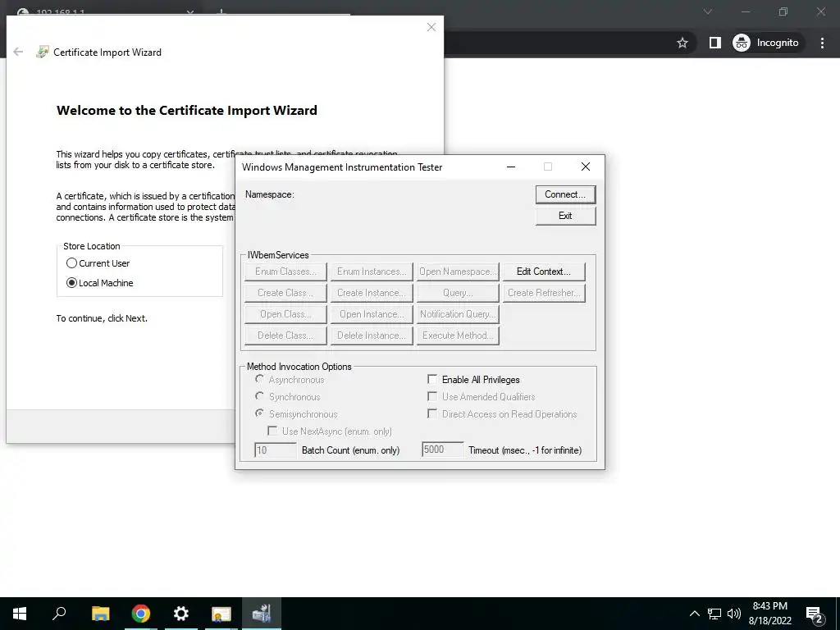This screenshot has width=840, height=630.
Task: Open the taskbar clock and date
Action: [769, 614]
